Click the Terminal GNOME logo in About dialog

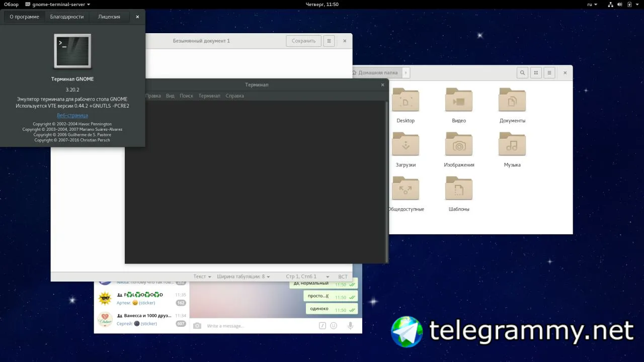tap(72, 51)
